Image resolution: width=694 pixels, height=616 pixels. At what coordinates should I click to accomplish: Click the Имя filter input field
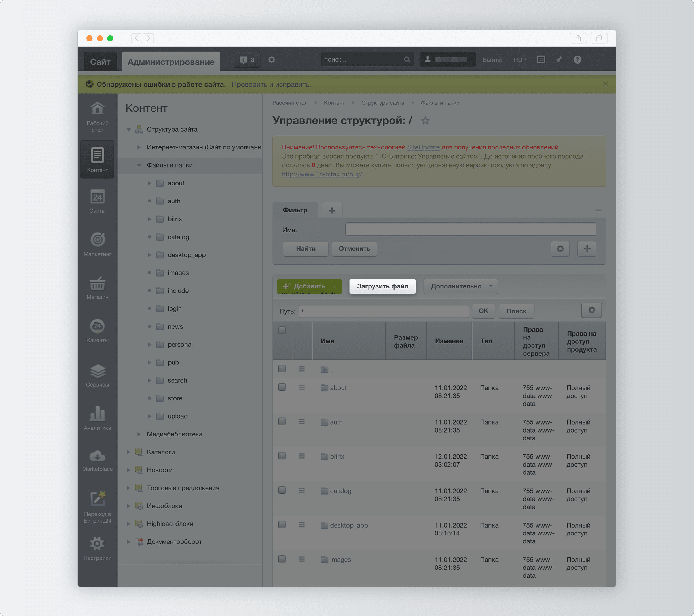(x=471, y=229)
